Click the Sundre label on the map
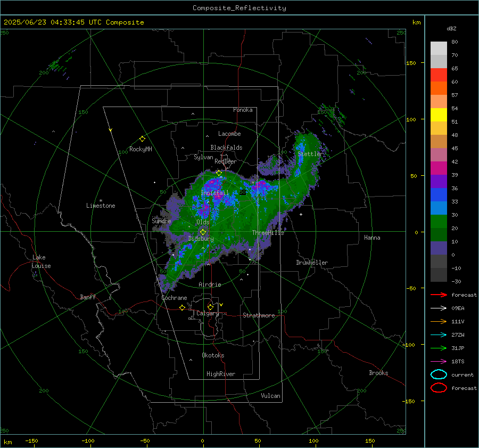 (161, 221)
